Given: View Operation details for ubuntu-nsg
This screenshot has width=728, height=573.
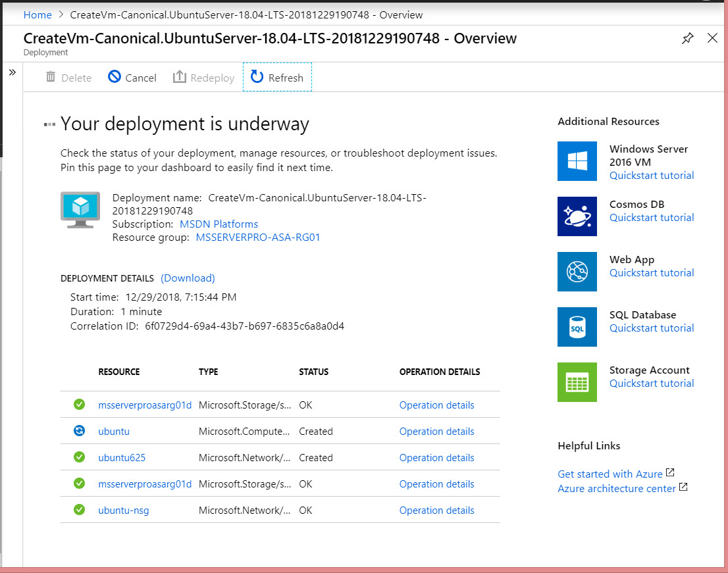Looking at the screenshot, I should (x=436, y=511).
